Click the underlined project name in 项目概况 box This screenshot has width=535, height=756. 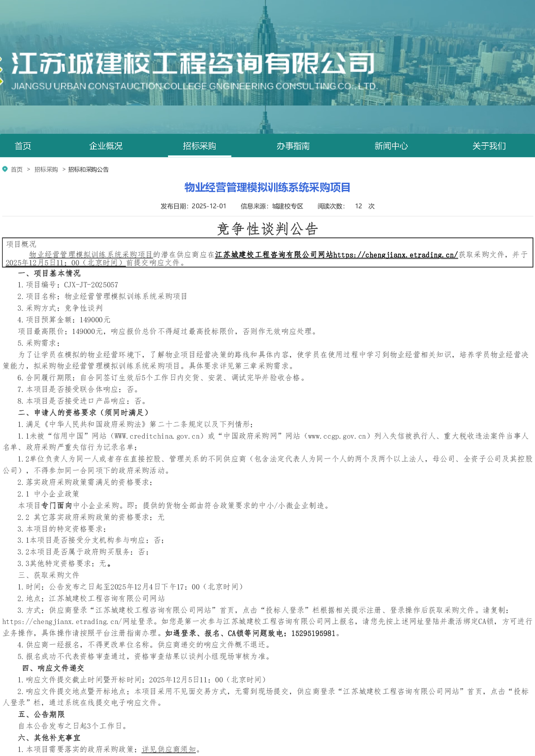(91, 255)
